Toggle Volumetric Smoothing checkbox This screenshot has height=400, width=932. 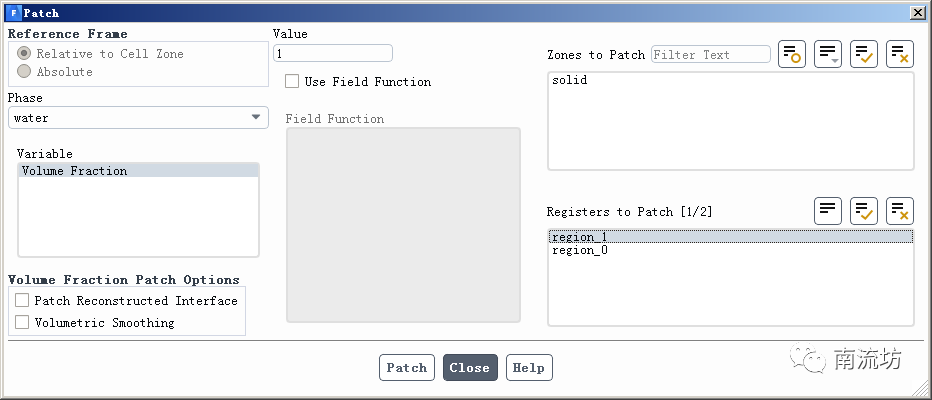pyautogui.click(x=22, y=322)
